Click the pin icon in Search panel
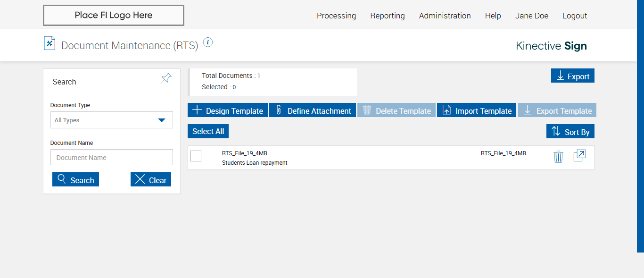The width and height of the screenshot is (644, 278). coord(166,78)
